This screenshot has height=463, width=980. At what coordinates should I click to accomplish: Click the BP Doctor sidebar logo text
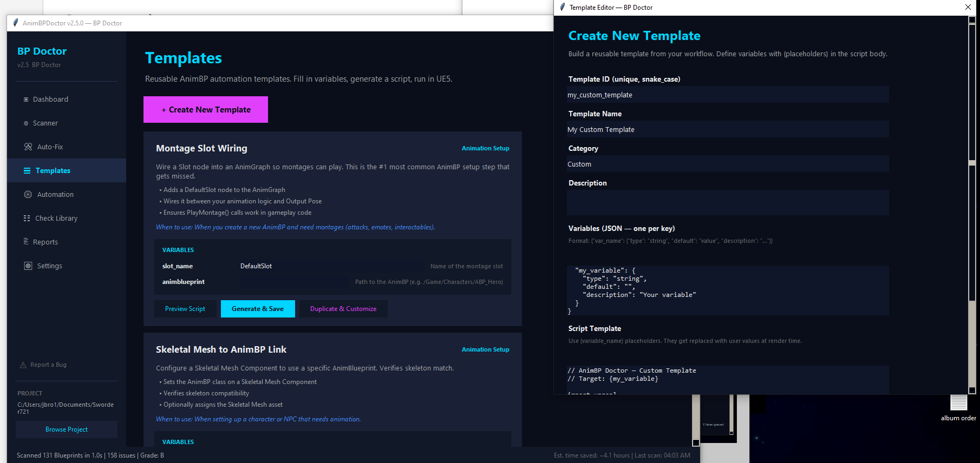tap(42, 51)
